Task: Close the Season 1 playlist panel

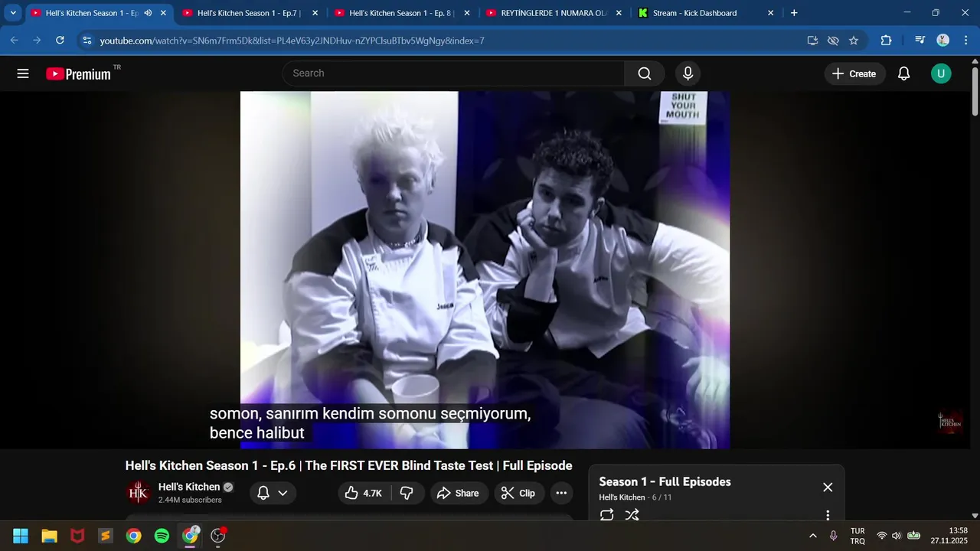Action: 828,487
